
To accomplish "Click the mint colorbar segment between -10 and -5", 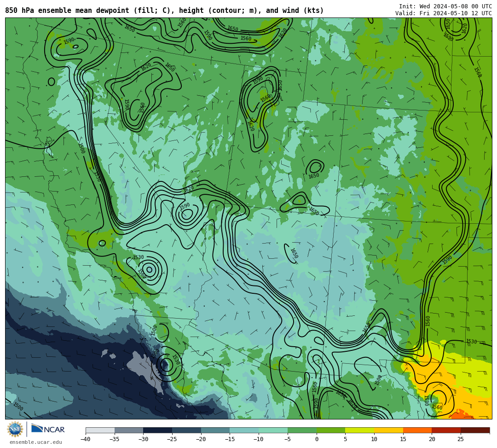I will [273, 430].
